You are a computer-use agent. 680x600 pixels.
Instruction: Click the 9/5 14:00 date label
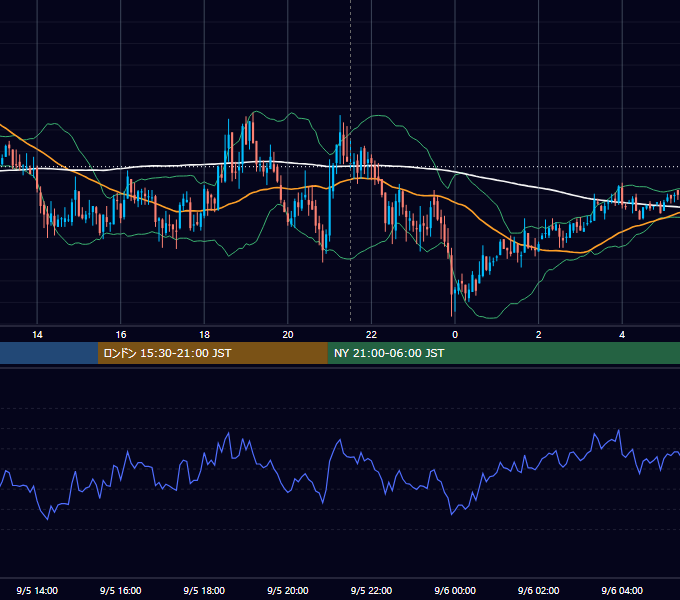pos(37,590)
